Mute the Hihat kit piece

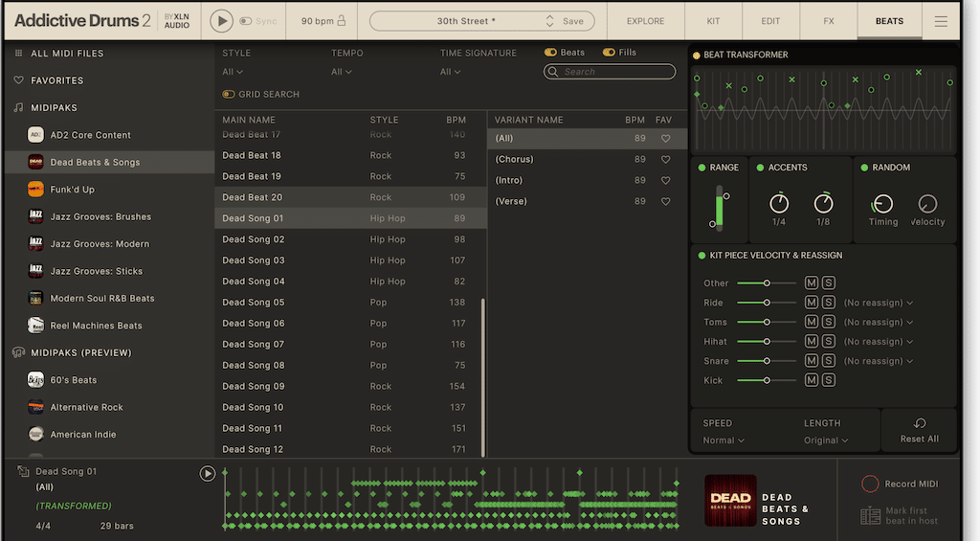(812, 342)
